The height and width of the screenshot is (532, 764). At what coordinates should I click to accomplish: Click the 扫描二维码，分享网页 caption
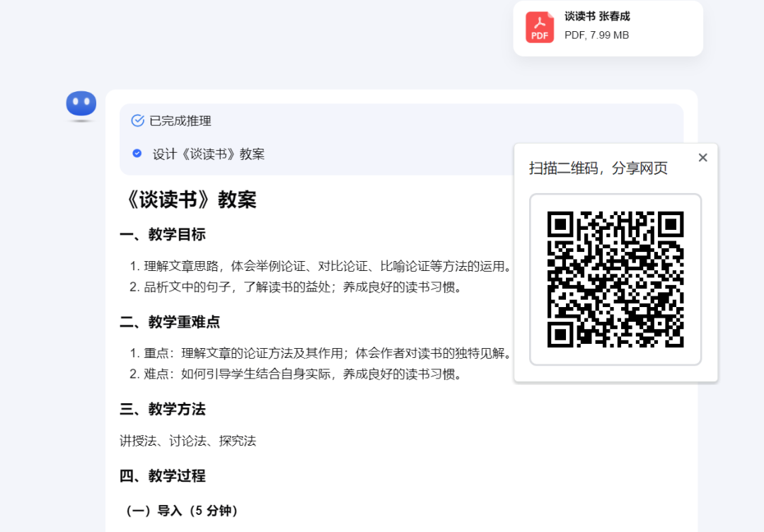[x=598, y=168]
